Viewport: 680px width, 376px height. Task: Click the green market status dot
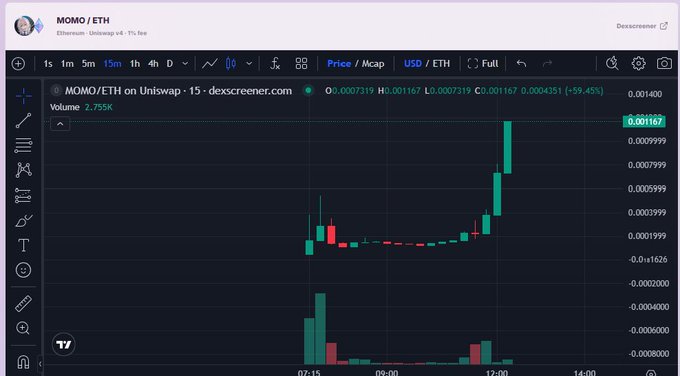tap(308, 91)
